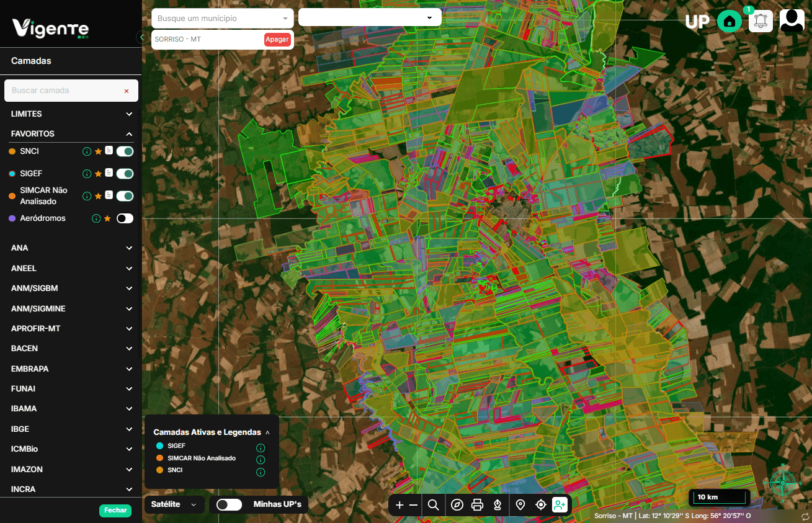Expand the BACEN layer group
The image size is (812, 523).
71,349
